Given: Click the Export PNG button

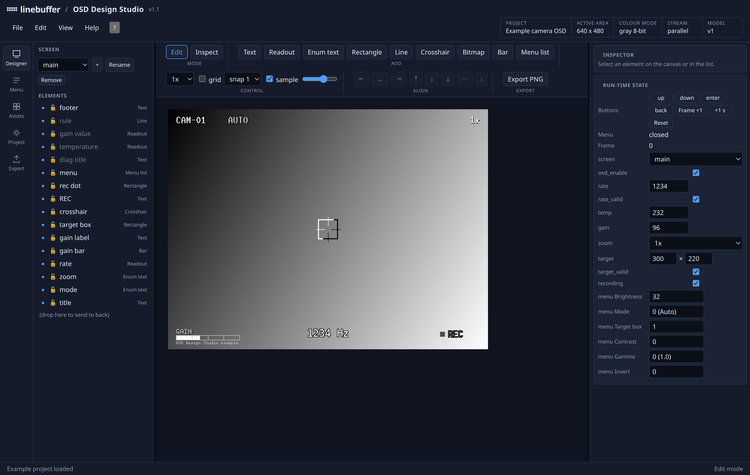Looking at the screenshot, I should click(x=525, y=79).
